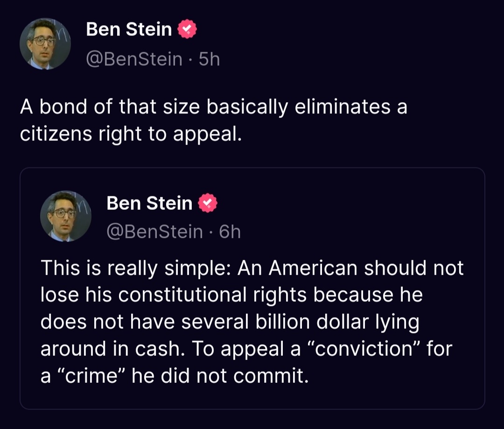Click "This is really simple:" in the quoted post
Image resolution: width=504 pixels, height=429 pixels.
135,268
